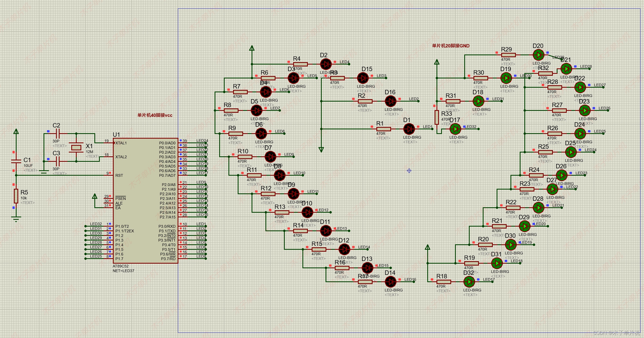Image resolution: width=644 pixels, height=338 pixels.
Task: Select the power arrow terminal above R4 wire
Action: (x=252, y=48)
